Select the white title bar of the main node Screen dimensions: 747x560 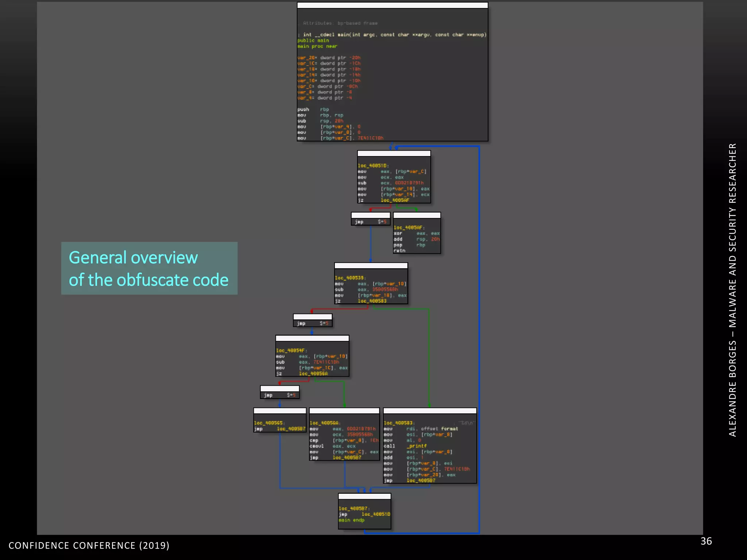tap(392, 5)
